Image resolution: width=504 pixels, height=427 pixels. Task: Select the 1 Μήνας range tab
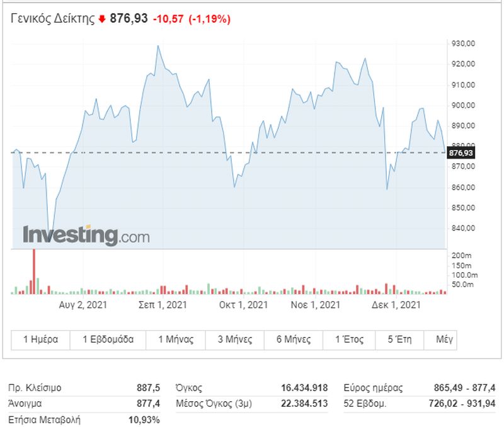(x=176, y=339)
